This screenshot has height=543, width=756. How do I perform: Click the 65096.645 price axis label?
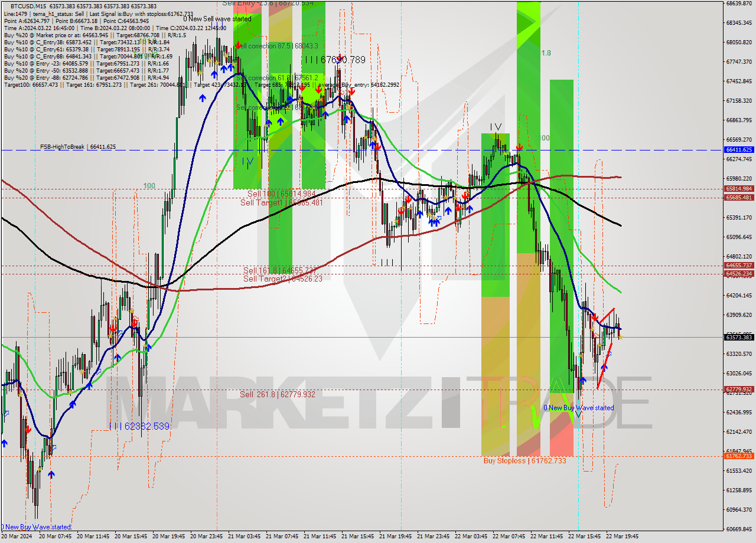click(x=739, y=237)
